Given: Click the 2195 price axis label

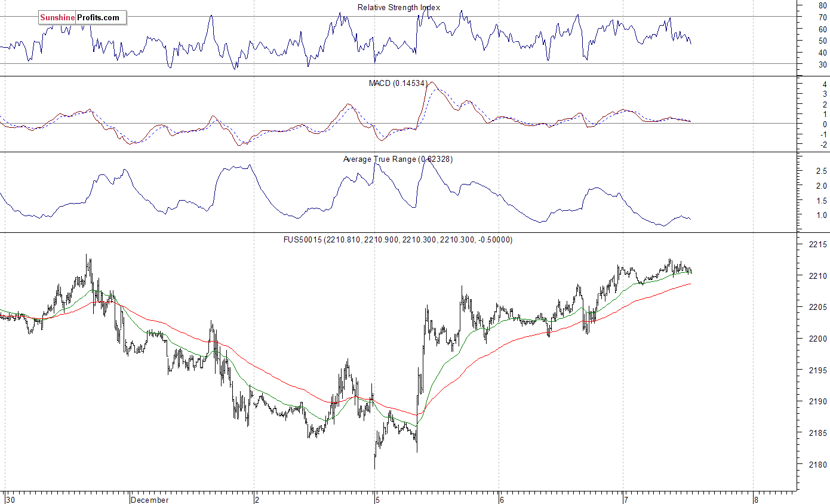Looking at the screenshot, I should 817,370.
